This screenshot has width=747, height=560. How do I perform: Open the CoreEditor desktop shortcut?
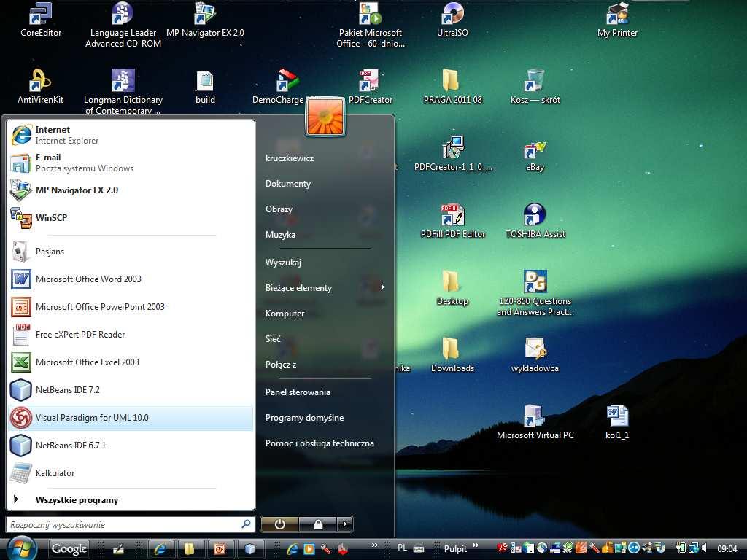[x=41, y=20]
